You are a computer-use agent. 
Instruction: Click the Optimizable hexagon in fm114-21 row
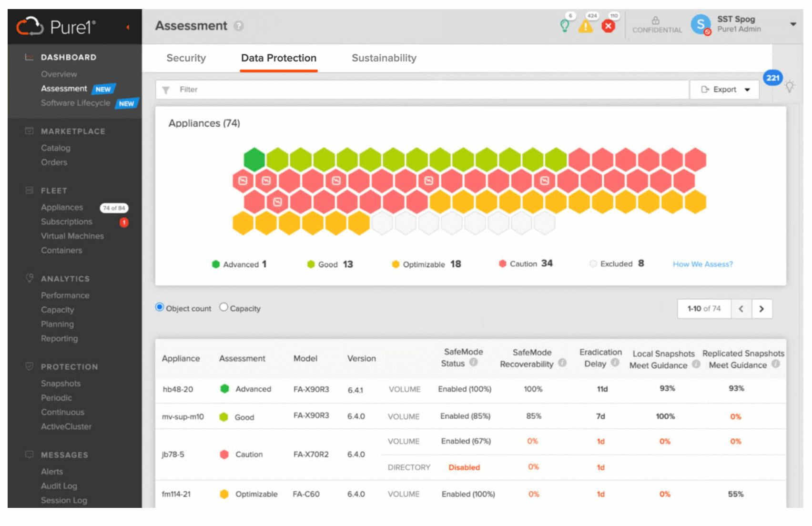(224, 494)
